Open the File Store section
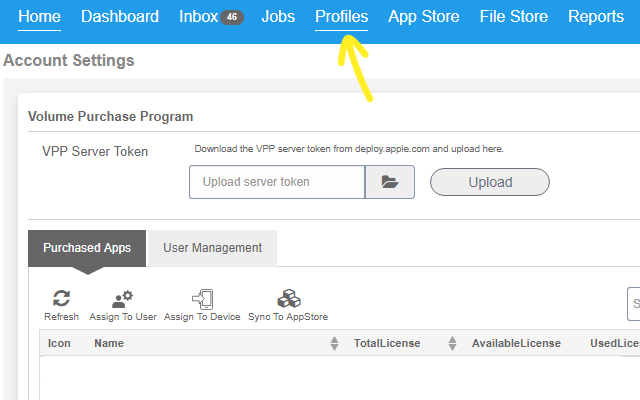 coord(513,17)
